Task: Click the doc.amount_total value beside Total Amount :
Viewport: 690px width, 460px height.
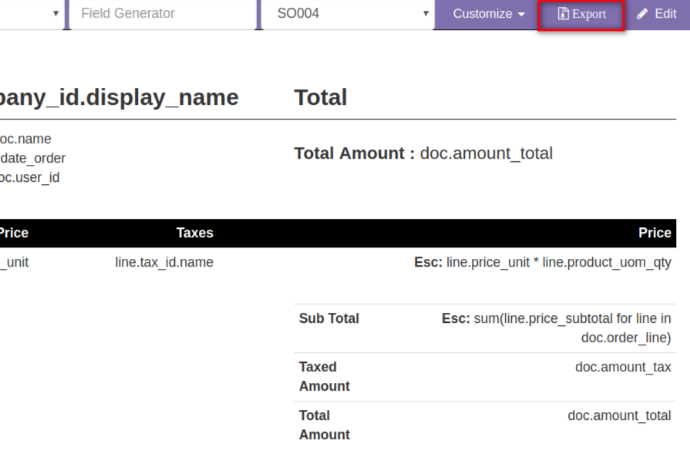Action: pos(486,154)
